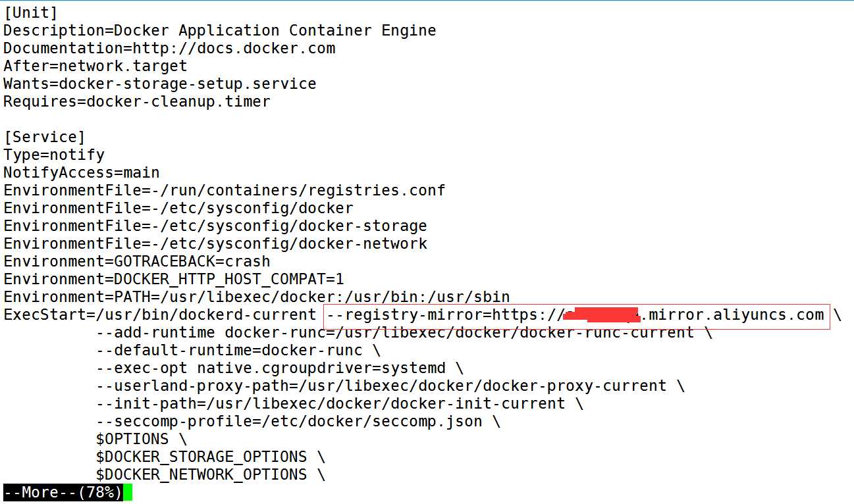Click ExecStart=/usr/bin/dockerd-current text

click(x=160, y=315)
